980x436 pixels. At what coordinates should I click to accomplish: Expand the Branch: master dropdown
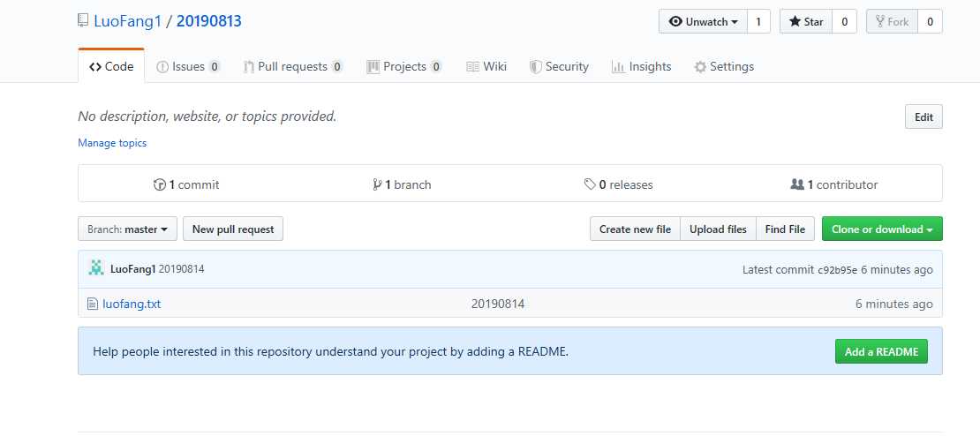[127, 229]
